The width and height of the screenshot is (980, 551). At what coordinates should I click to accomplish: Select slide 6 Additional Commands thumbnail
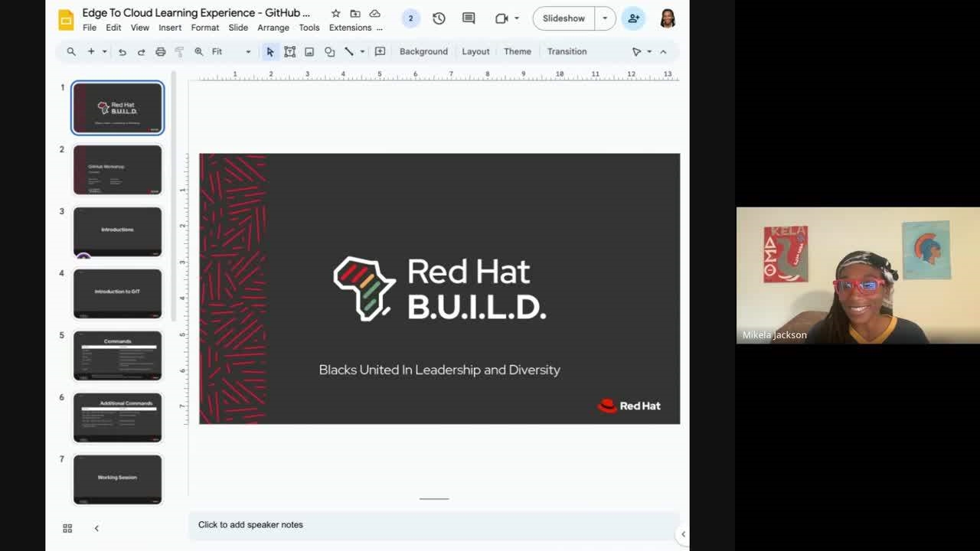(x=117, y=418)
